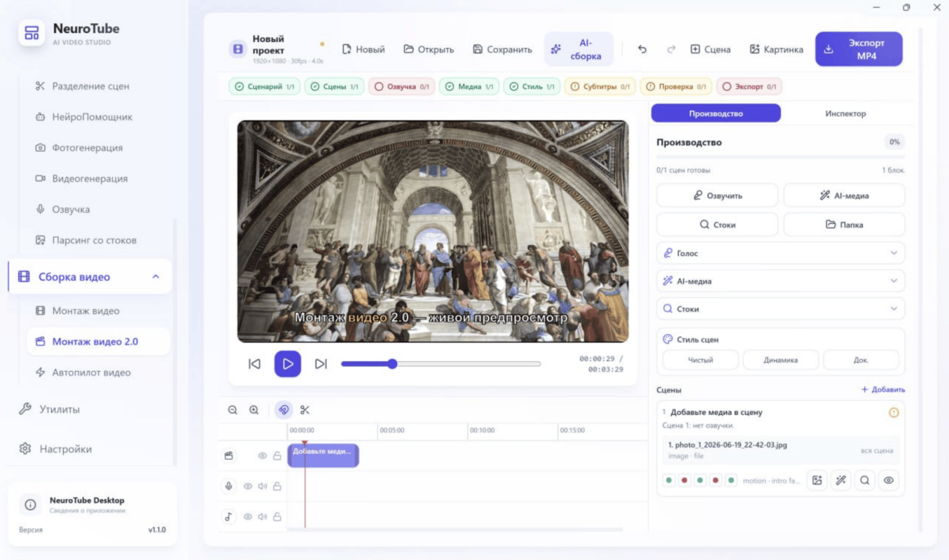Toggle the timeline magnet snapping tool
Screen dimensions: 949x560
(x=284, y=410)
